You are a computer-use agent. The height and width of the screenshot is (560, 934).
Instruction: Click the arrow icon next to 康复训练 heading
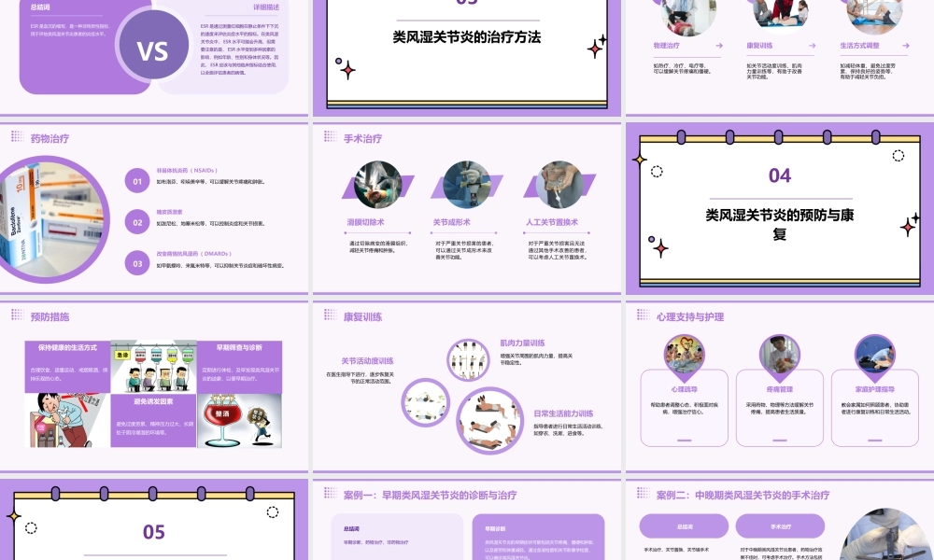pyautogui.click(x=812, y=45)
